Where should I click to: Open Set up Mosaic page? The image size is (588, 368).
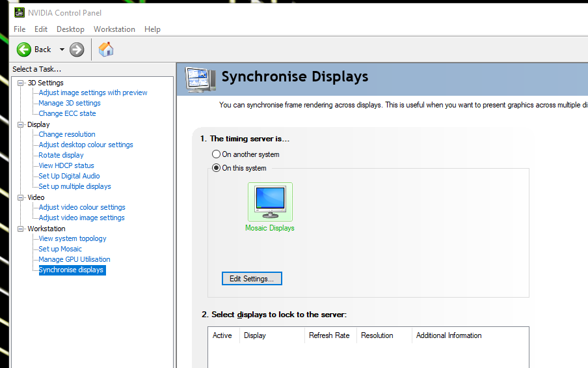click(x=60, y=249)
